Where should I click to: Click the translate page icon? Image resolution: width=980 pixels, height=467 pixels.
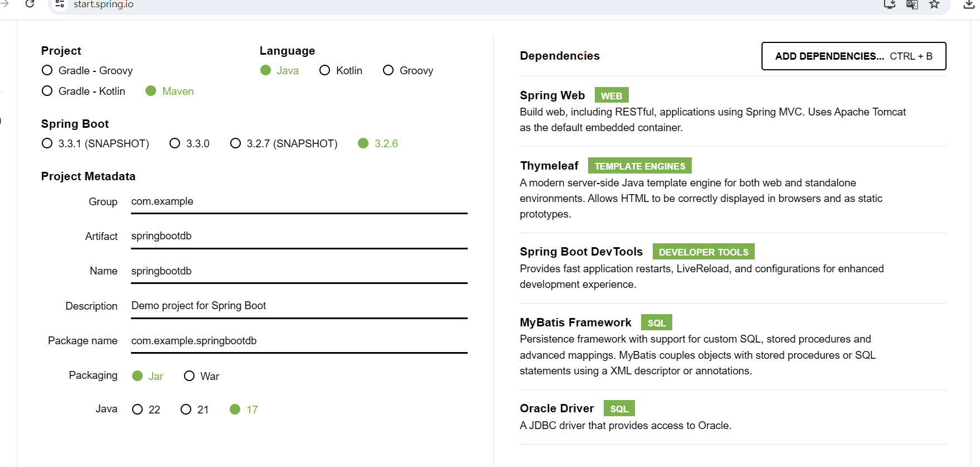(912, 4)
